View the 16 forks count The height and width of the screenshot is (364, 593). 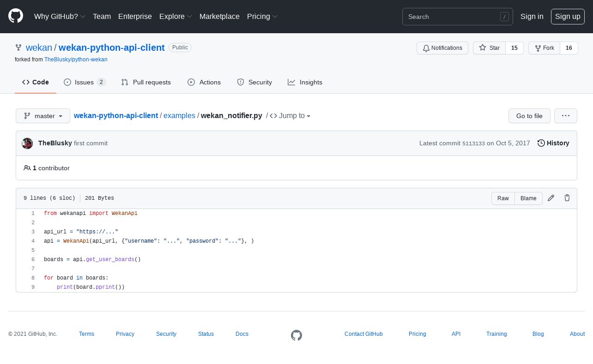pos(569,48)
